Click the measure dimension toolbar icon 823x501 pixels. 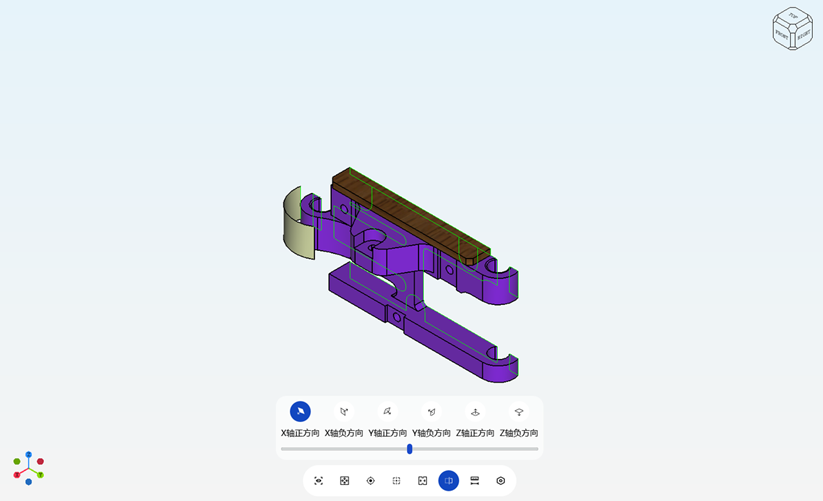pyautogui.click(x=475, y=481)
